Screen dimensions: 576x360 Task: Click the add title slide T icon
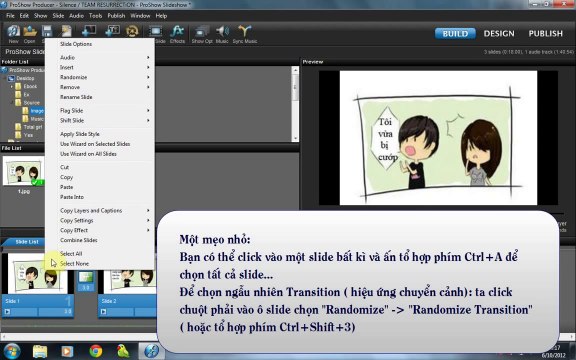(x=112, y=31)
